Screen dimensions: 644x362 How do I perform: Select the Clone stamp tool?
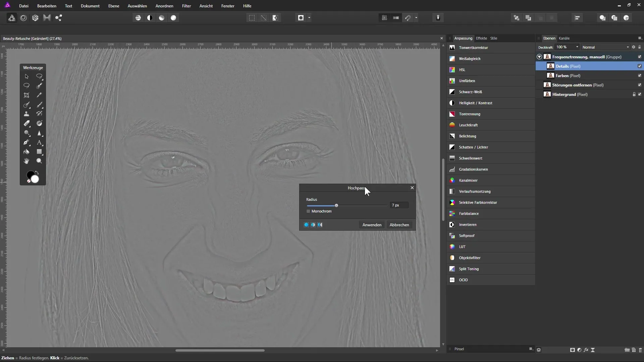[x=26, y=114]
